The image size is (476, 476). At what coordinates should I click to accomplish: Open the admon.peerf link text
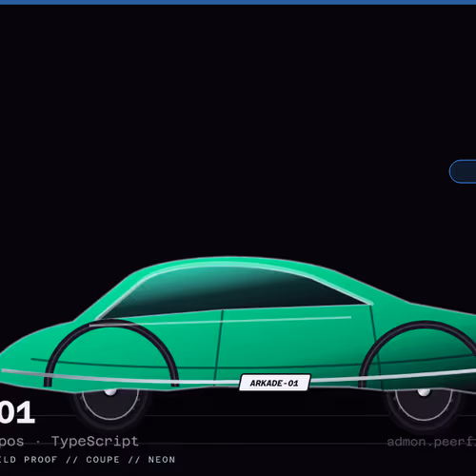[431, 442]
